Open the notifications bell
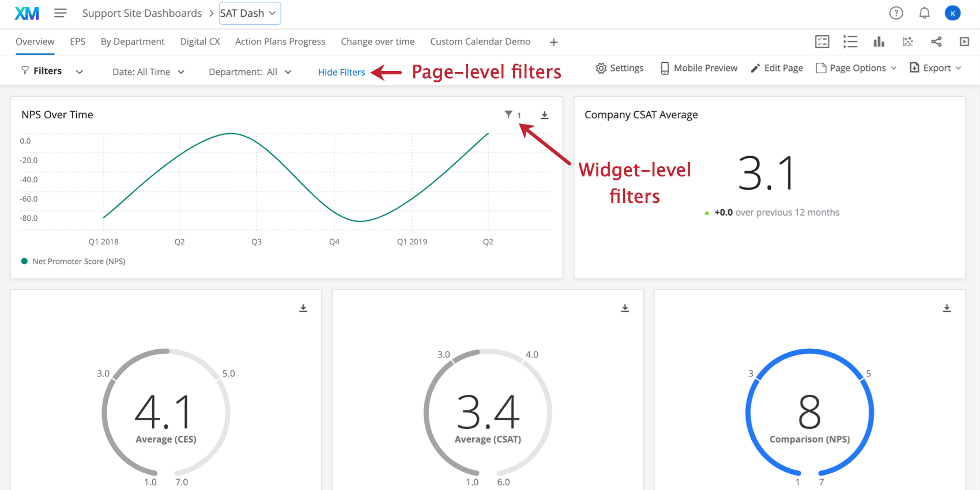This screenshot has height=490, width=980. coord(924,13)
